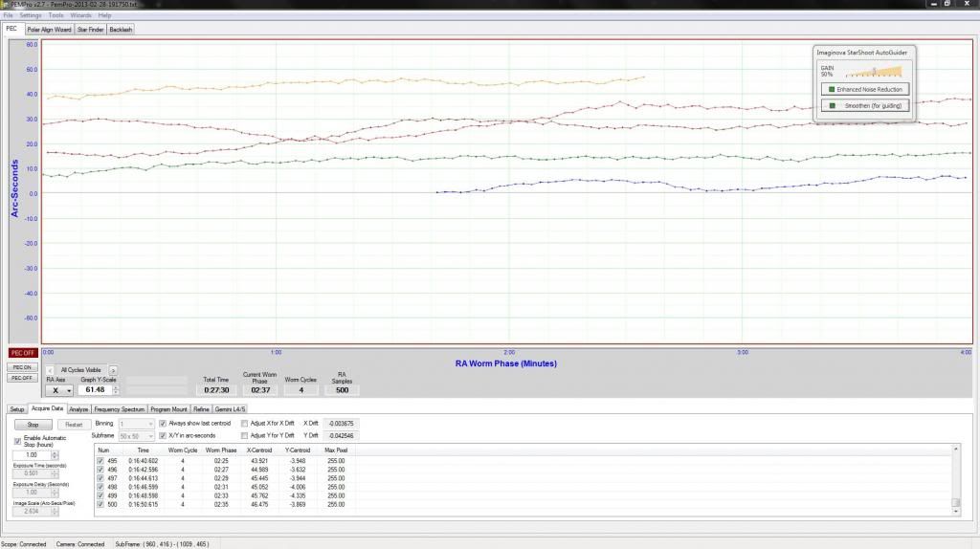
Task: Show previous worm cycle with left arrow
Action: (x=50, y=370)
